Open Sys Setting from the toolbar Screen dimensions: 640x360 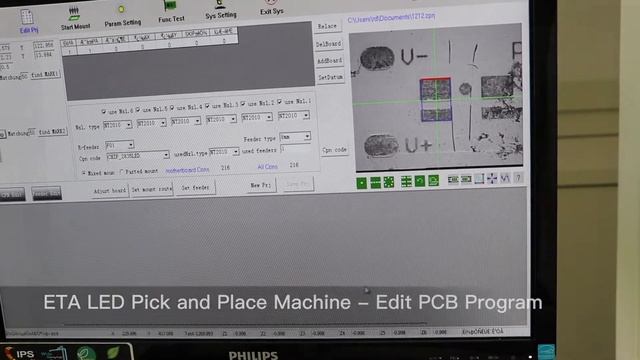coord(220,10)
